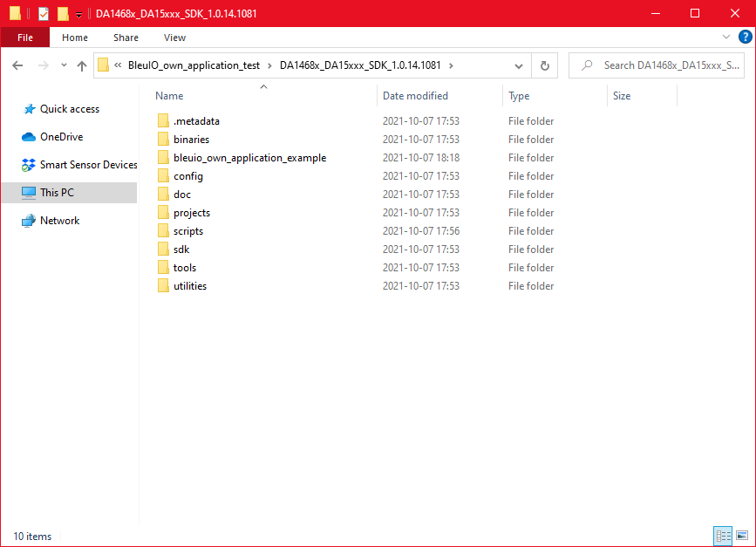This screenshot has height=547, width=756.
Task: Expand hidden path segments double chevron
Action: tap(118, 65)
